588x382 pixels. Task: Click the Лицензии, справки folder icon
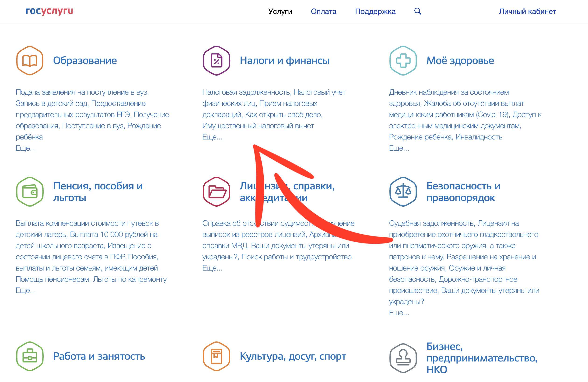point(217,192)
